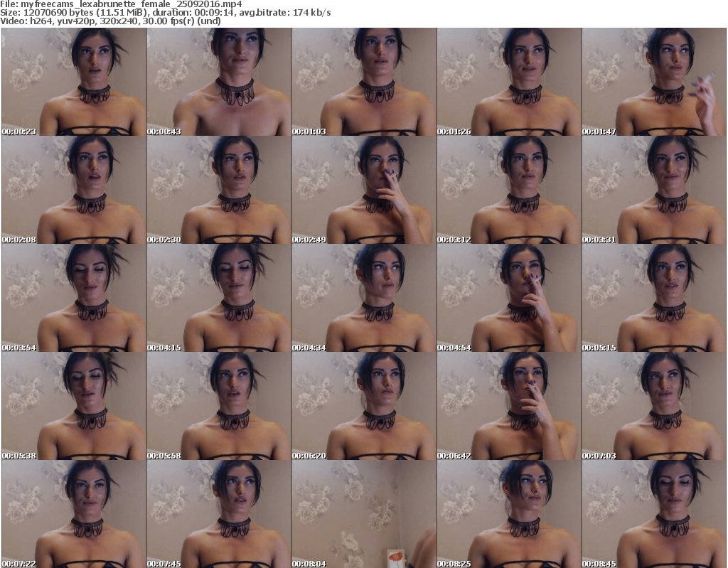Pick the thumbnail at 00:05:15
This screenshot has width=728, height=568.
[x=654, y=298]
